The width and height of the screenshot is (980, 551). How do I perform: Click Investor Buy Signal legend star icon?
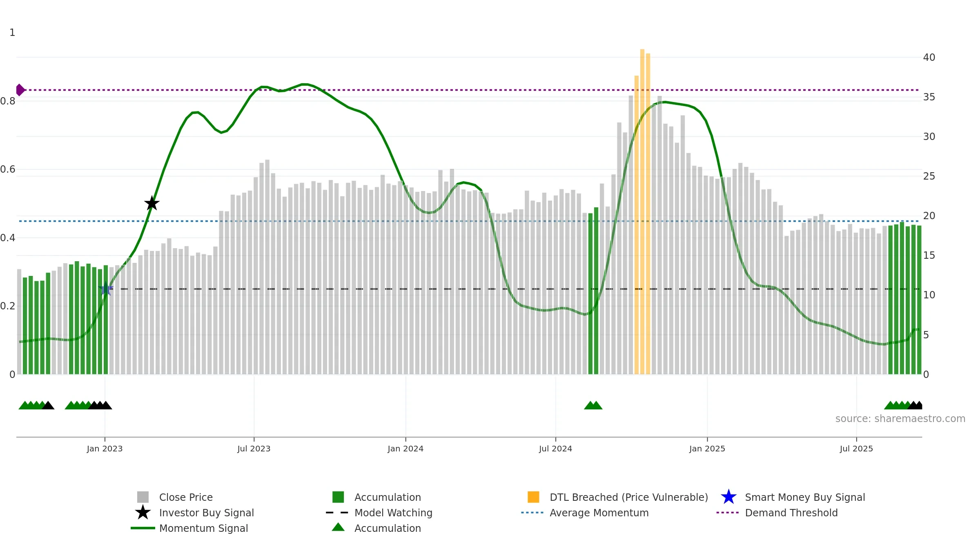[143, 512]
